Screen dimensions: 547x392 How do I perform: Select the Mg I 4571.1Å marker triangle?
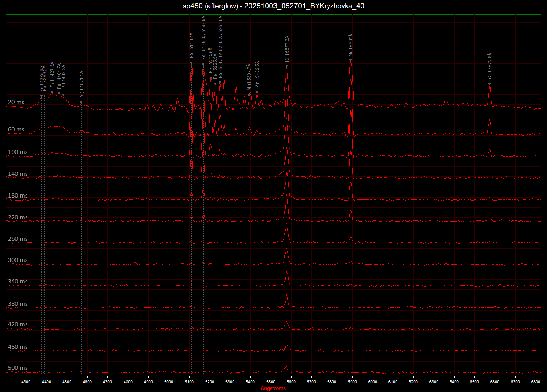81,102
